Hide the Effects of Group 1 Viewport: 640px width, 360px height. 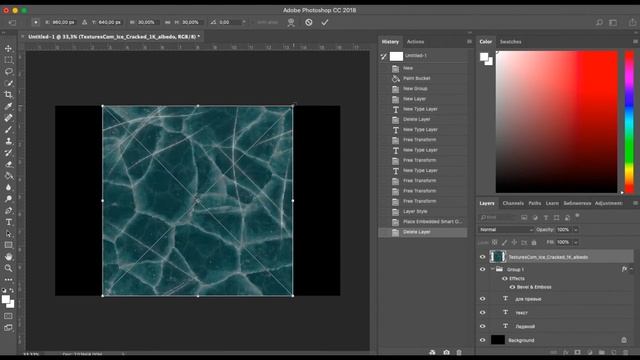[x=505, y=278]
